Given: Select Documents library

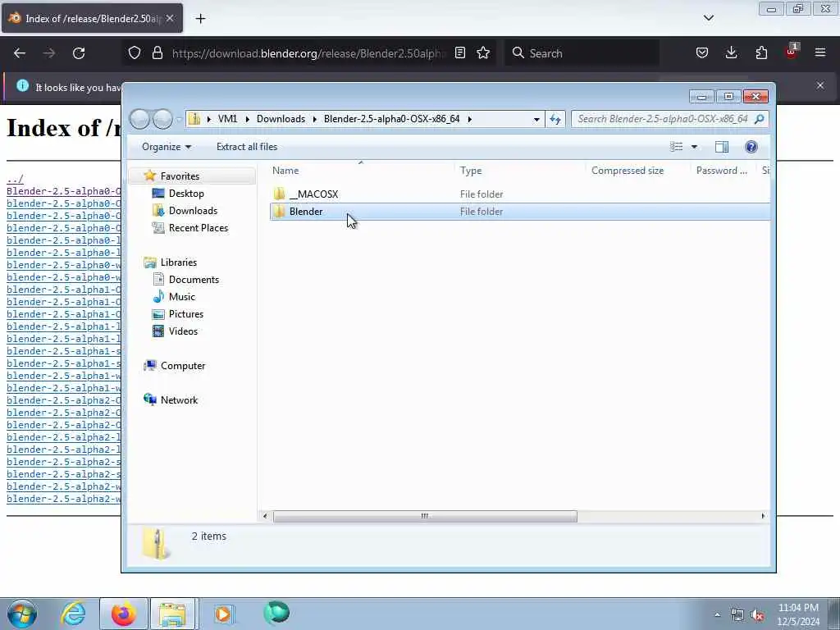Looking at the screenshot, I should click(x=194, y=280).
